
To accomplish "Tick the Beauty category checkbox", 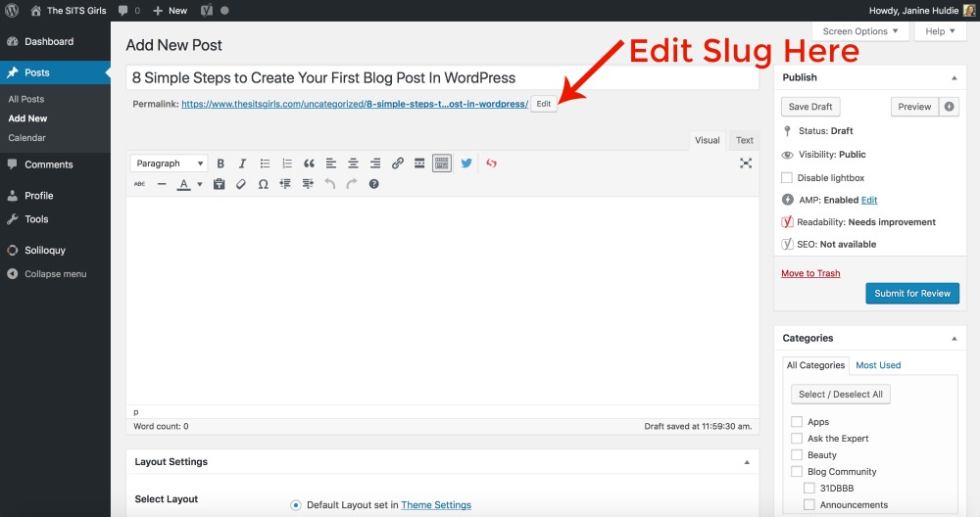I will pyautogui.click(x=797, y=455).
